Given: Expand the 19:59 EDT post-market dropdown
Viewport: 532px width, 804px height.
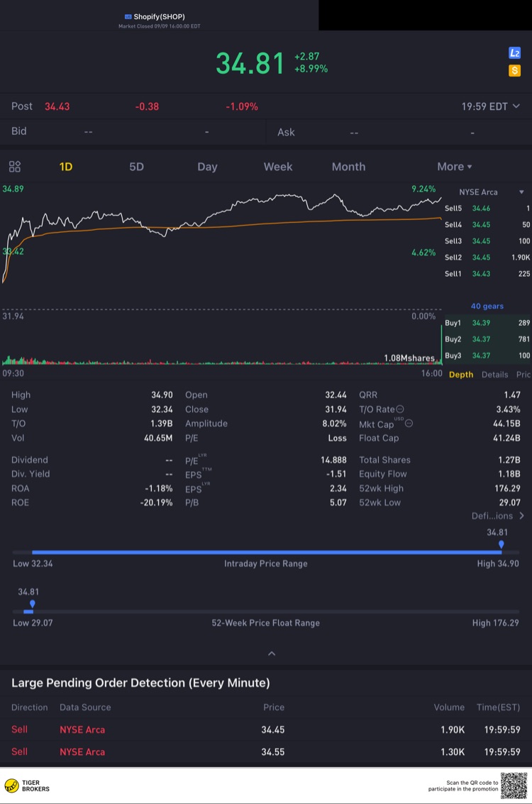Looking at the screenshot, I should click(490, 106).
